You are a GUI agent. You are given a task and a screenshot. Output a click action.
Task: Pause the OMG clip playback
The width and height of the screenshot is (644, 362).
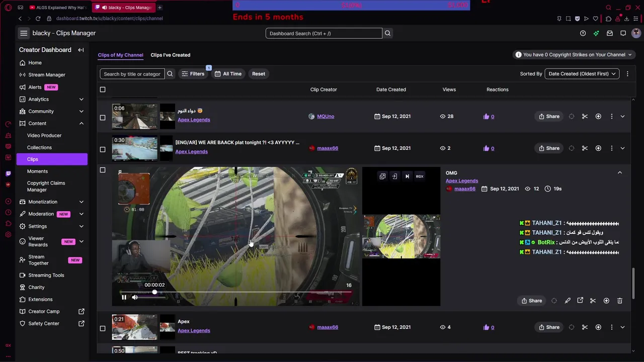click(124, 297)
